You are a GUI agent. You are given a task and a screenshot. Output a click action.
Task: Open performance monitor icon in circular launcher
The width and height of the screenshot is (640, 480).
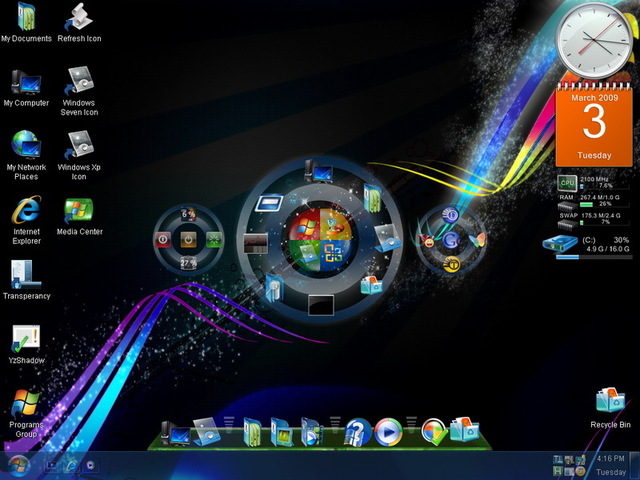pos(256,243)
